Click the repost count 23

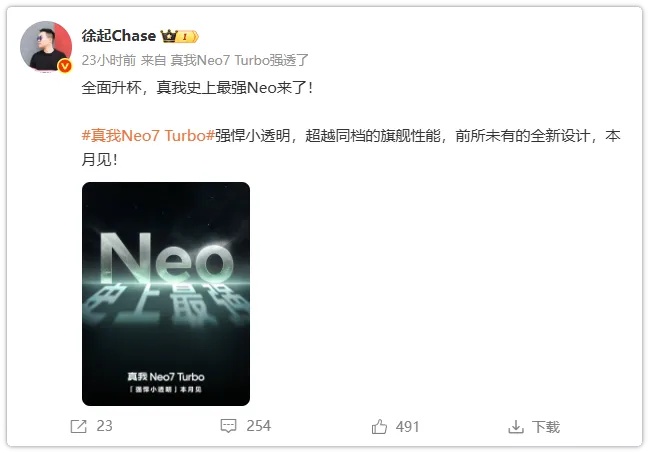tap(104, 426)
